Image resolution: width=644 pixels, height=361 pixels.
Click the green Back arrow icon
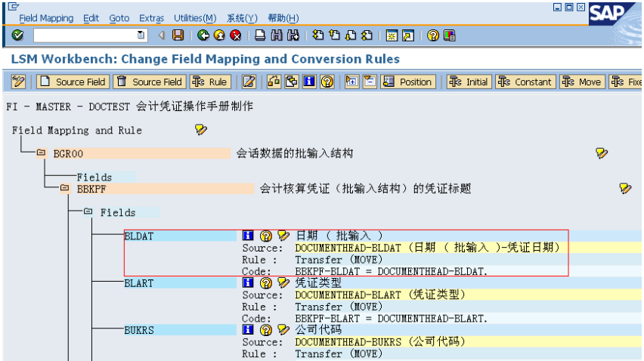coord(203,35)
